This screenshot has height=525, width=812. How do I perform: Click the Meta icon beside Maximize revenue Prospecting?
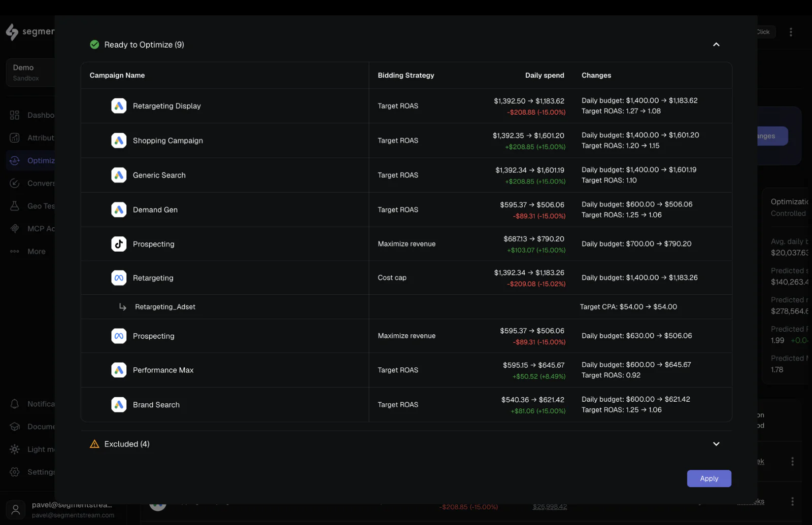[x=119, y=336]
